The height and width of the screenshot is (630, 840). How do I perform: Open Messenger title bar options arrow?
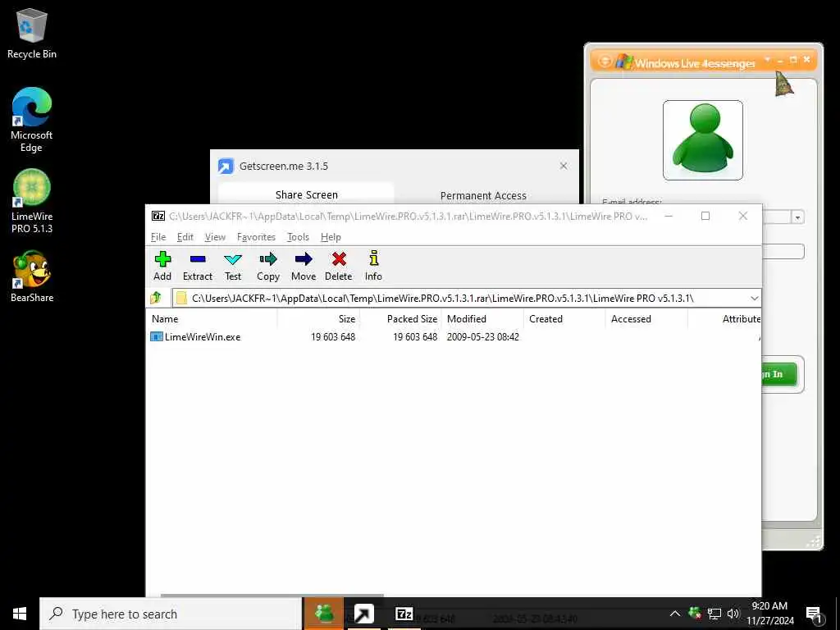(x=767, y=59)
